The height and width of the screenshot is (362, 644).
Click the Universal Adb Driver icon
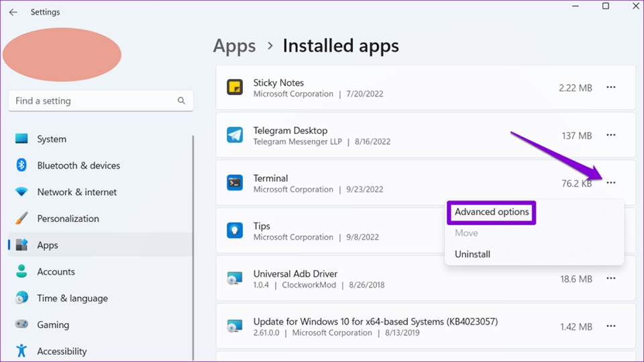click(235, 279)
